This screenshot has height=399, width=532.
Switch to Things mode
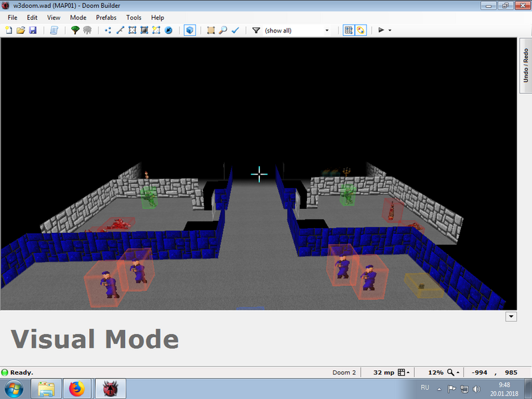coord(168,30)
